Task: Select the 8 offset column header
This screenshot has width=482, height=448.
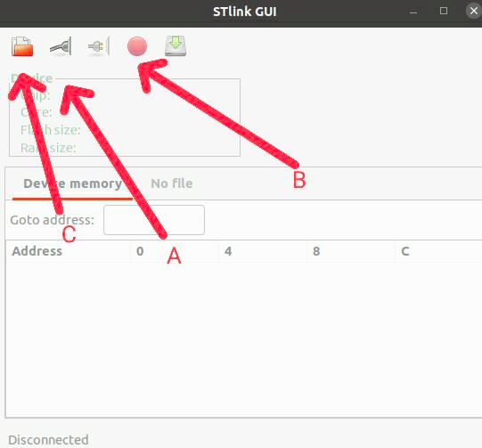Action: click(316, 251)
